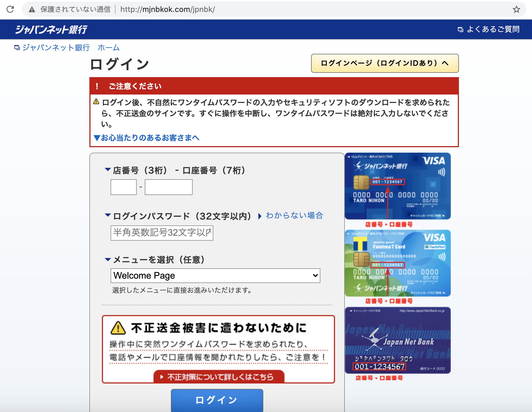Open わからない場合 password help link
The image size is (532, 412).
(x=295, y=216)
